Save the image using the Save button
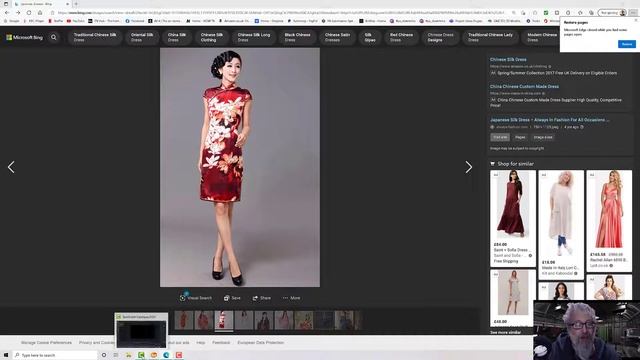 [x=232, y=298]
